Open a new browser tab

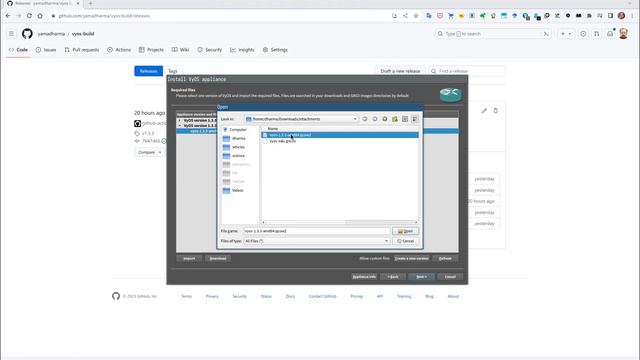click(90, 3)
